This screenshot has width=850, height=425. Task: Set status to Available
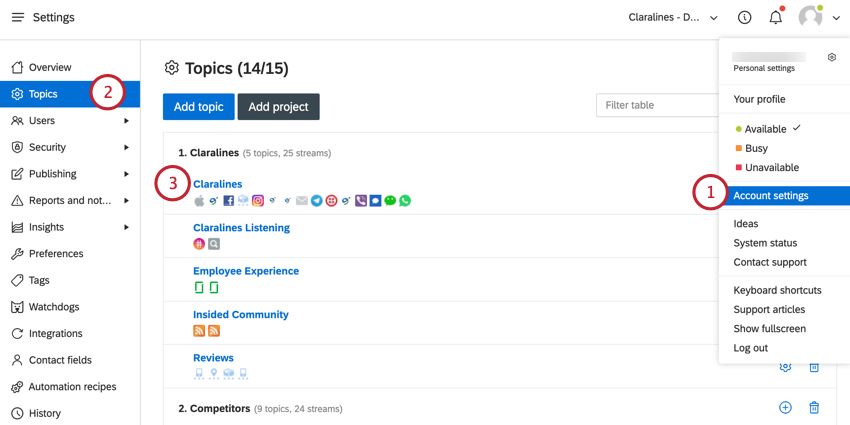765,129
